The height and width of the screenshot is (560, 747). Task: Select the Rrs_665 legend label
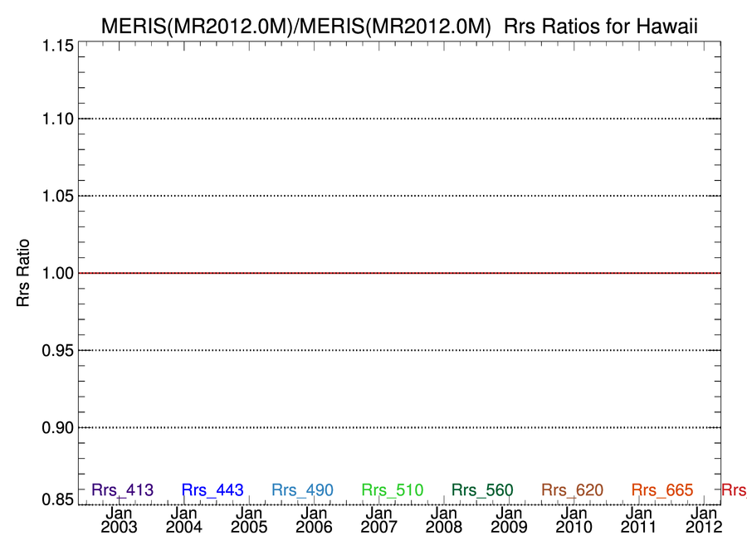662,490
